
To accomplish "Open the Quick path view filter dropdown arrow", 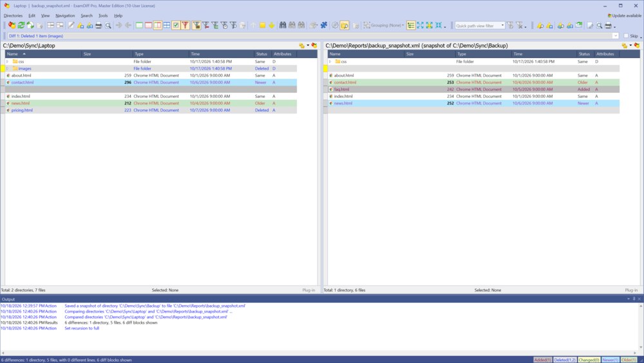I will pos(502,26).
